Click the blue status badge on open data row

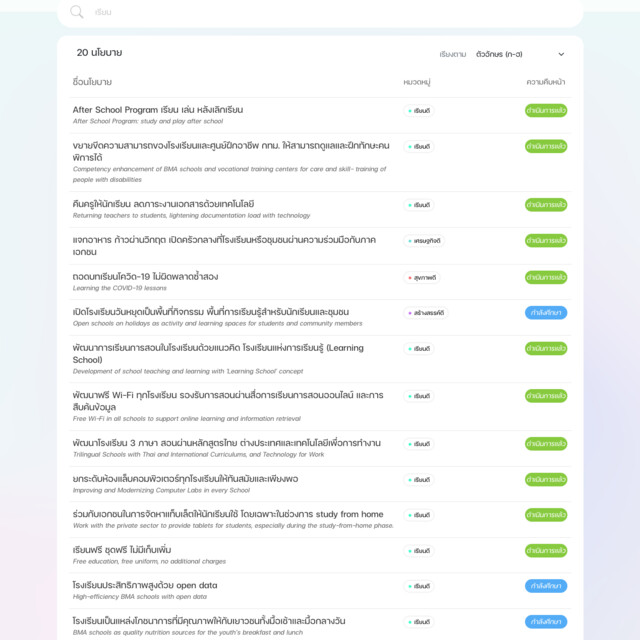pyautogui.click(x=545, y=586)
